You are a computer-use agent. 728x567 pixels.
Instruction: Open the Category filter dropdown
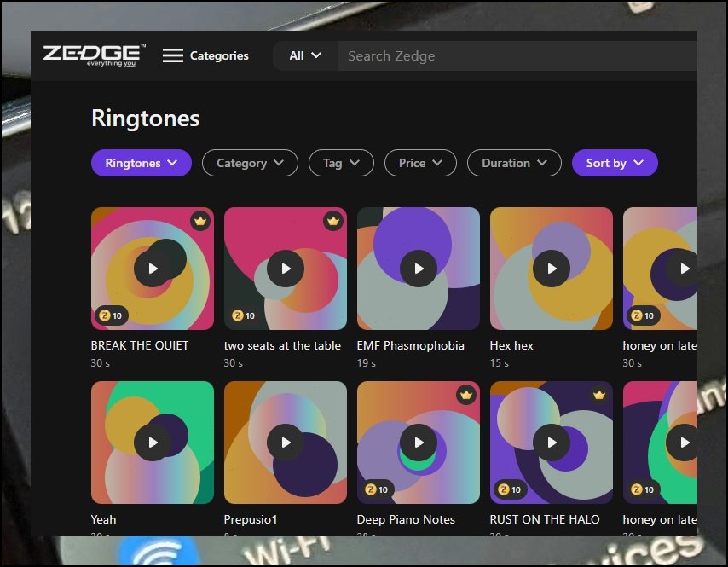pos(250,163)
